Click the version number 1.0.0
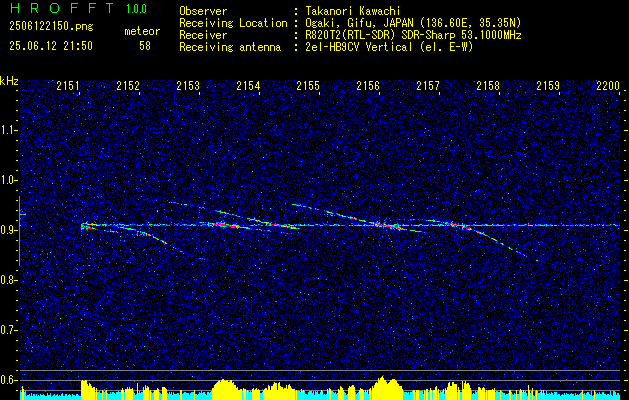629x400 pixels. [136, 9]
